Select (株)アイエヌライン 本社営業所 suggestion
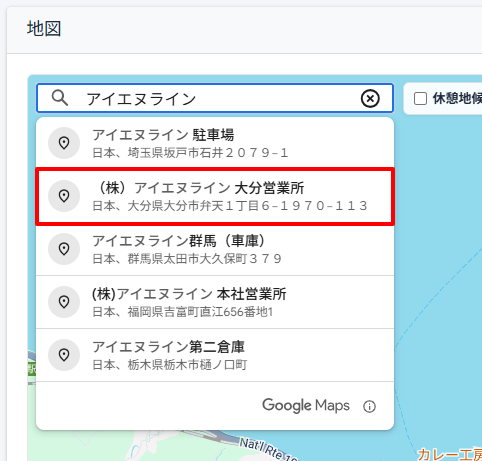This screenshot has height=461, width=482. coord(215,302)
